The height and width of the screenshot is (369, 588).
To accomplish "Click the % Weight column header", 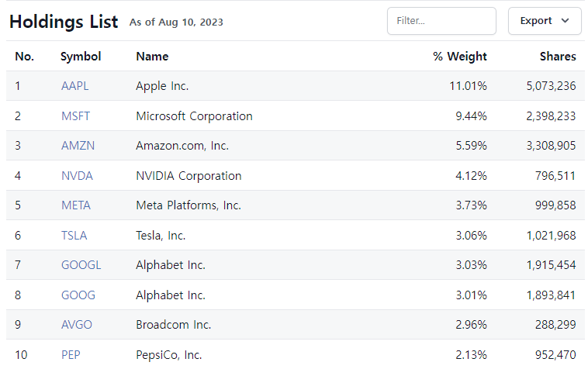I will pos(460,57).
